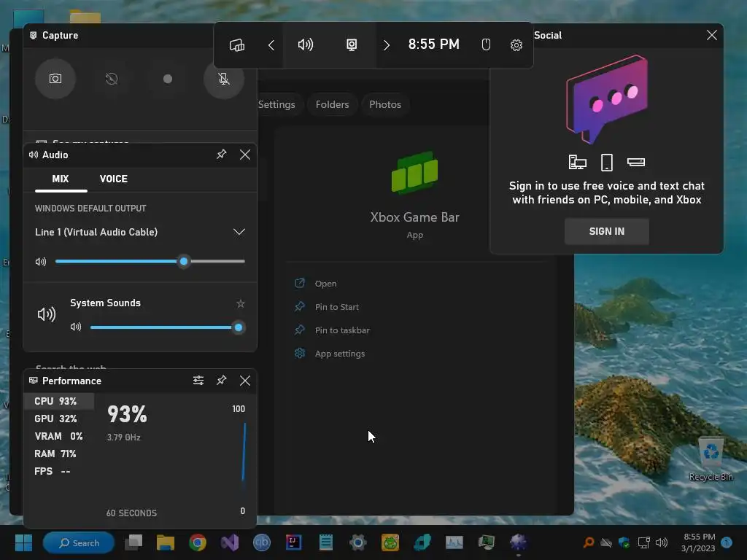Open Visual Studio from taskbar
The width and height of the screenshot is (747, 560).
(229, 542)
